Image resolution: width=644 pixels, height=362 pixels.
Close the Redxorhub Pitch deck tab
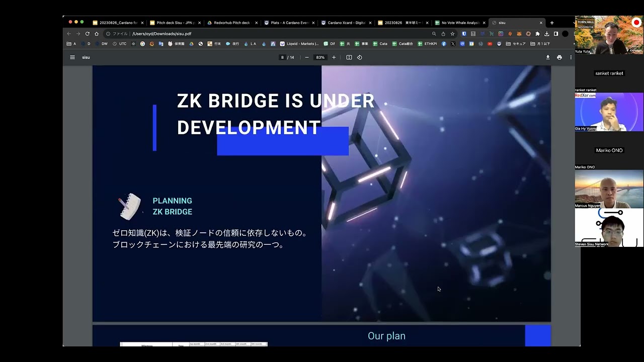click(256, 23)
